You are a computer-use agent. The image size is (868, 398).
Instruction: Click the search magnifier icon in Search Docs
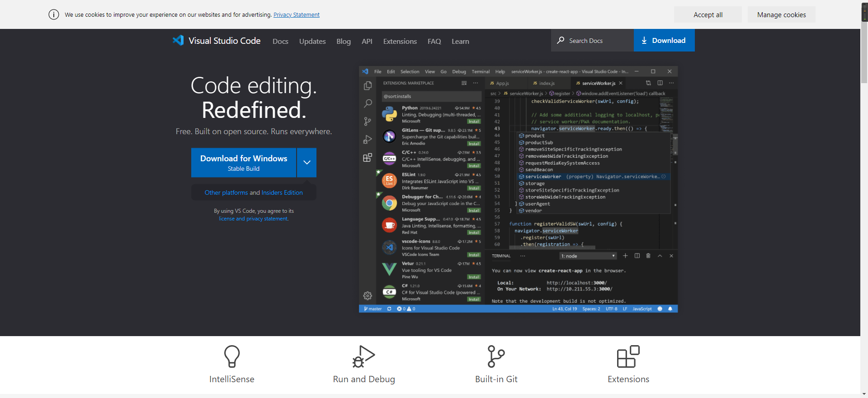tap(561, 40)
